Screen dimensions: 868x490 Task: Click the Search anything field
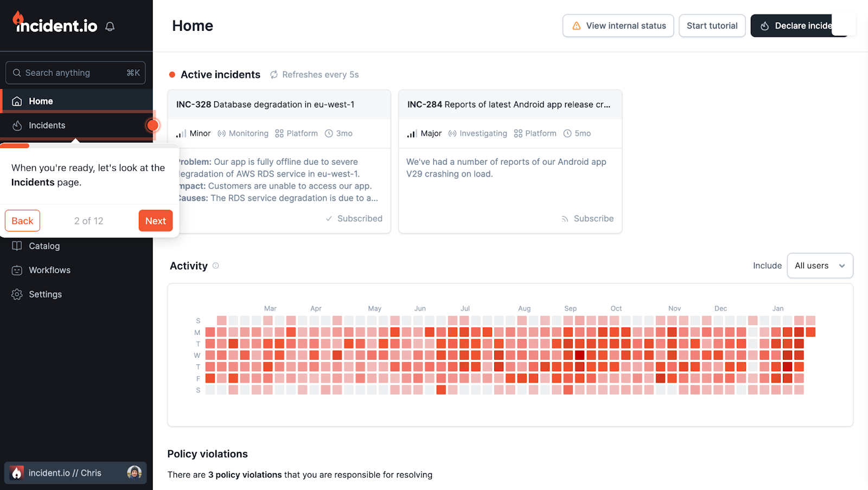click(x=75, y=73)
